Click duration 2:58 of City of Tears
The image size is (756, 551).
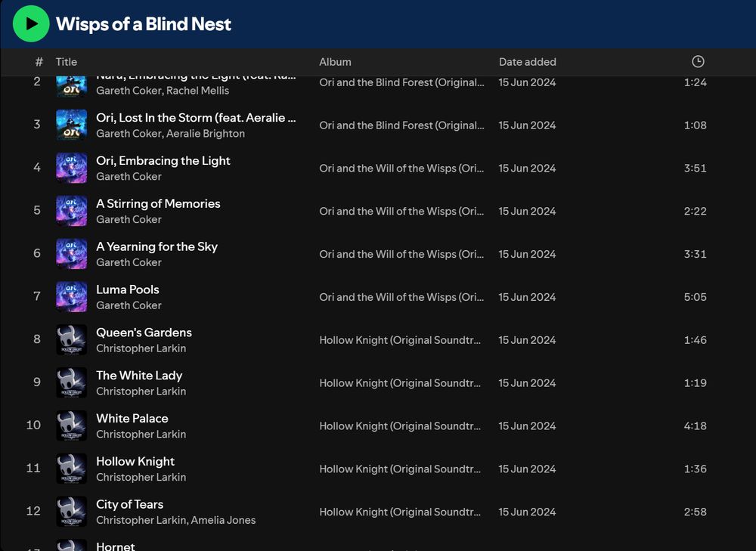(x=696, y=512)
